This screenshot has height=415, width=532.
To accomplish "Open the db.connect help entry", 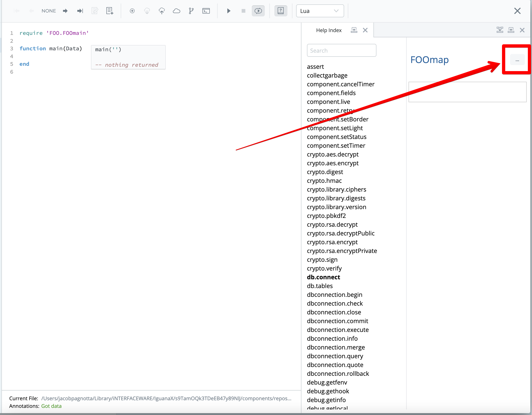I will point(323,277).
